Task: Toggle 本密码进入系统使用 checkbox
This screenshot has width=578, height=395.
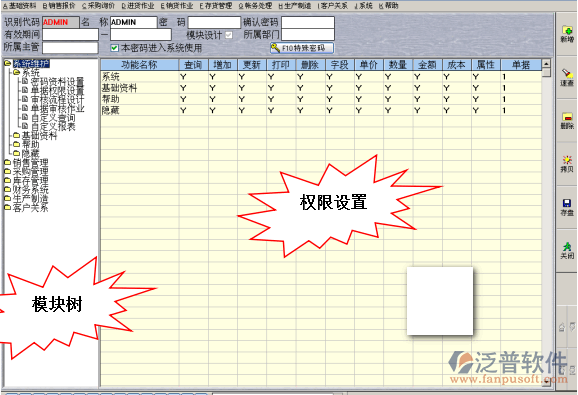Action: coord(115,48)
